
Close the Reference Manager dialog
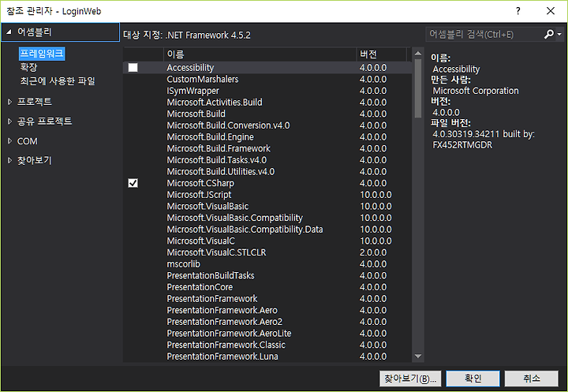coord(551,11)
